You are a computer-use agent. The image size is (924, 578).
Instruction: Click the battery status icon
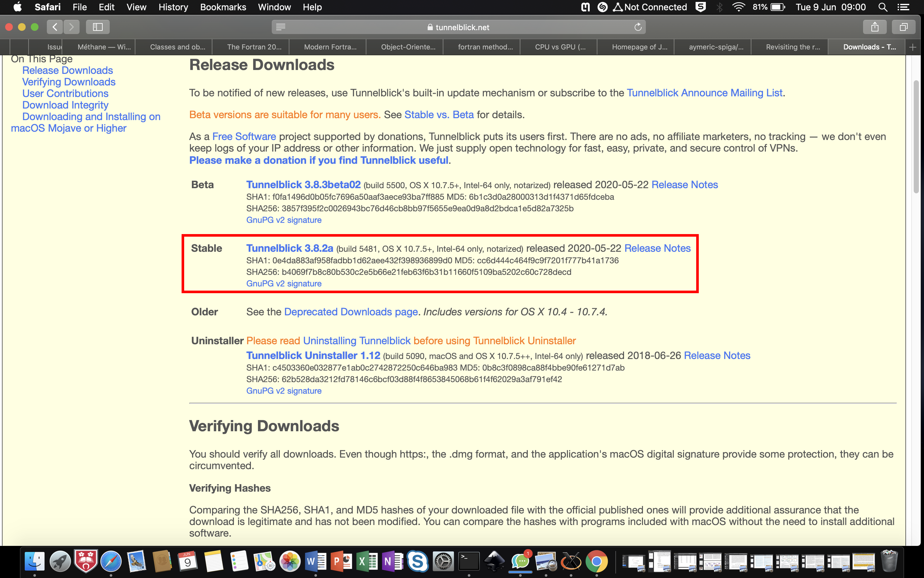[769, 7]
